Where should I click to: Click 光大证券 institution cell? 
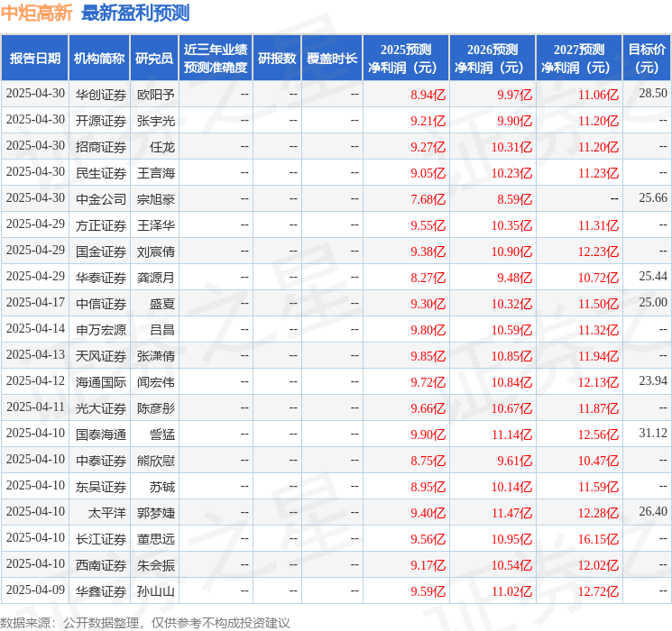click(x=101, y=408)
